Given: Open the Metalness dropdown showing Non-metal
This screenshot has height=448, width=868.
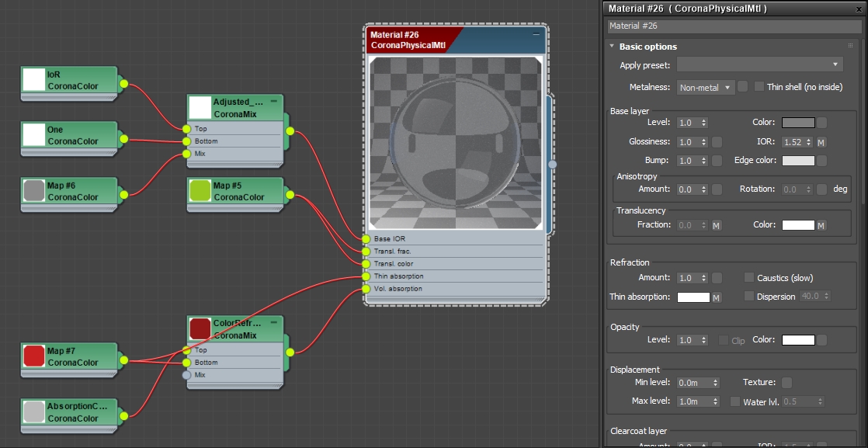Looking at the screenshot, I should coord(705,87).
